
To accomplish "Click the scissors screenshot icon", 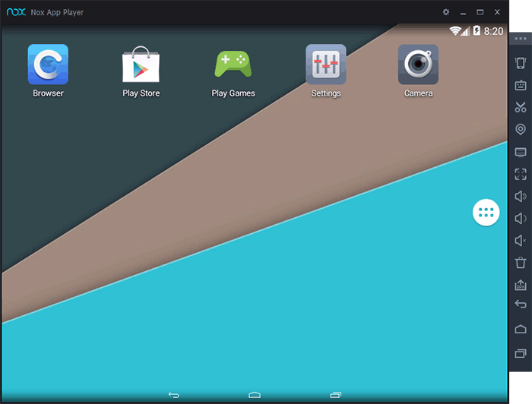I will [521, 107].
